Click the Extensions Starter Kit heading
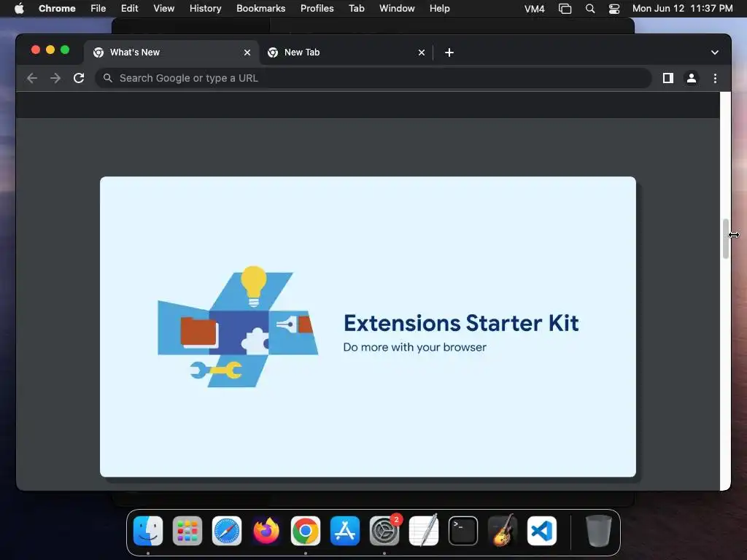747x560 pixels. [461, 323]
